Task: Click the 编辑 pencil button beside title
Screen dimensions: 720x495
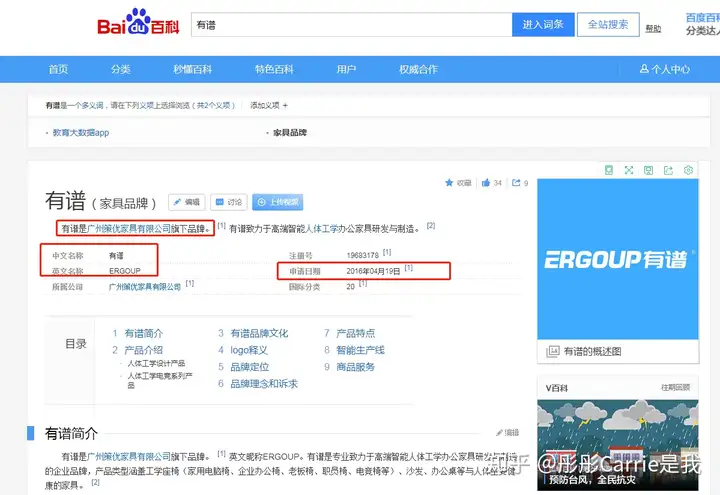Action: click(187, 202)
